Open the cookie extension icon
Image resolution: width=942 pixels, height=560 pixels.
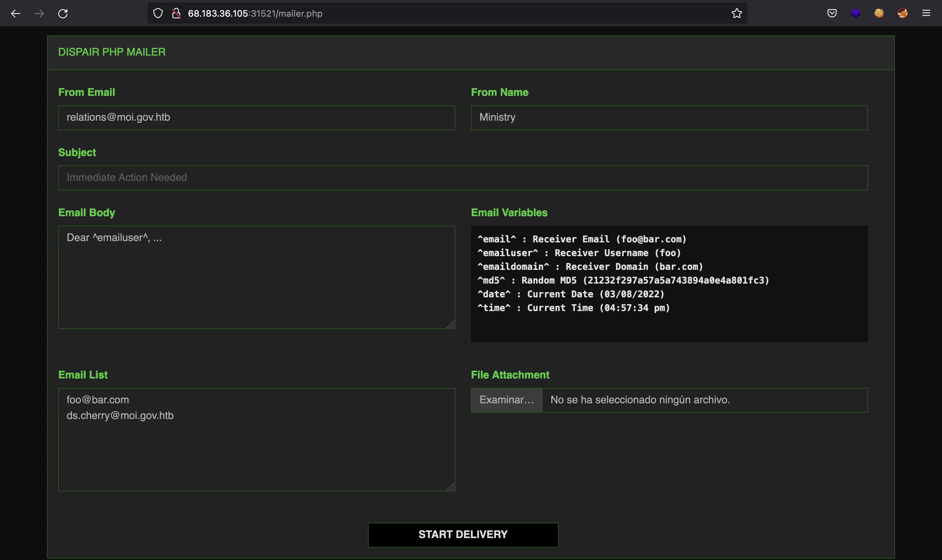click(879, 13)
